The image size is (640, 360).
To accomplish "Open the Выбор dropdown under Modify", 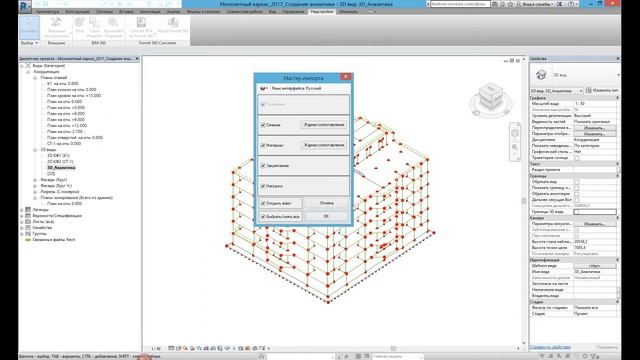I will click(x=29, y=43).
